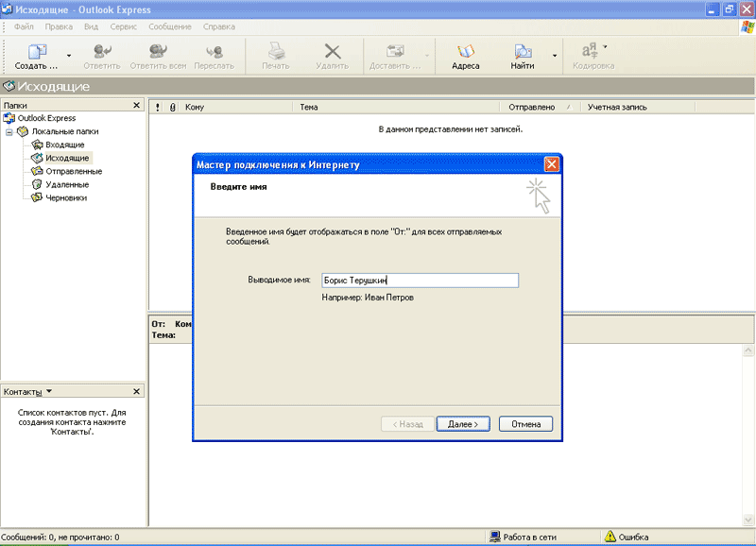Screen dimensions: 756x546
Task: Click the Отправленные folder icon
Action: tap(37, 171)
